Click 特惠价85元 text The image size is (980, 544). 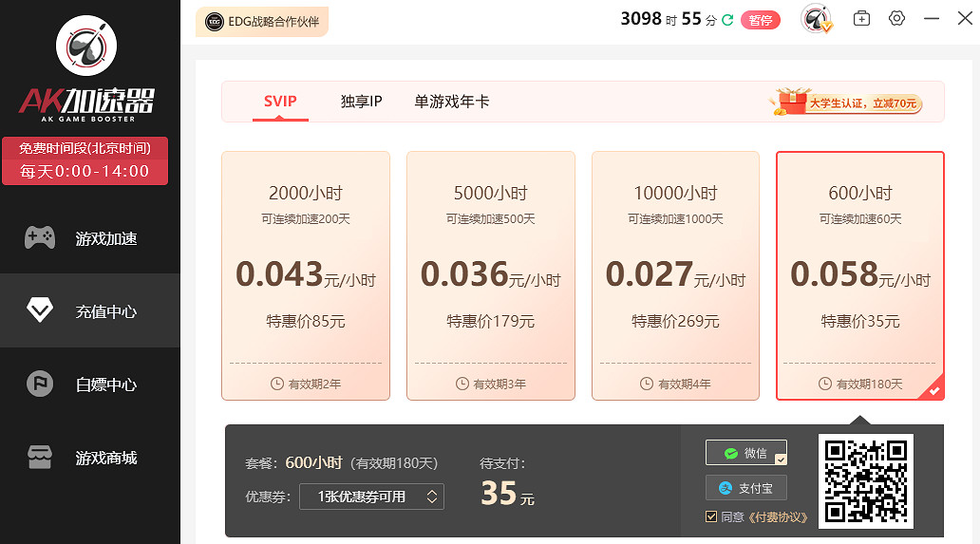point(306,321)
